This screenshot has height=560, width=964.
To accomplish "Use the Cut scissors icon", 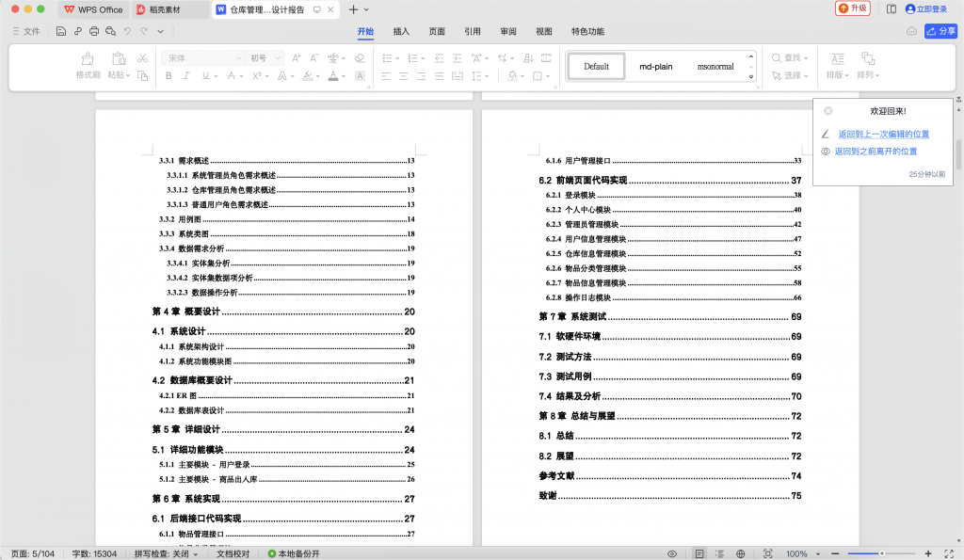I will click(141, 58).
